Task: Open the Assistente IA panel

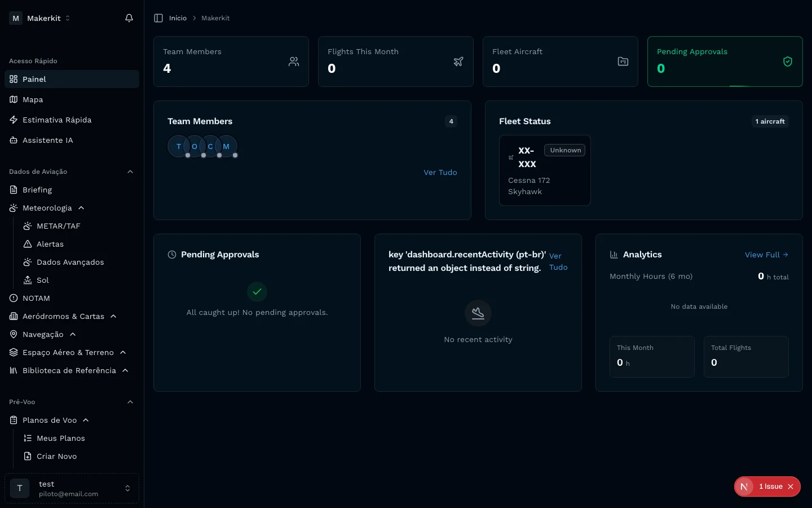Action: (x=47, y=140)
